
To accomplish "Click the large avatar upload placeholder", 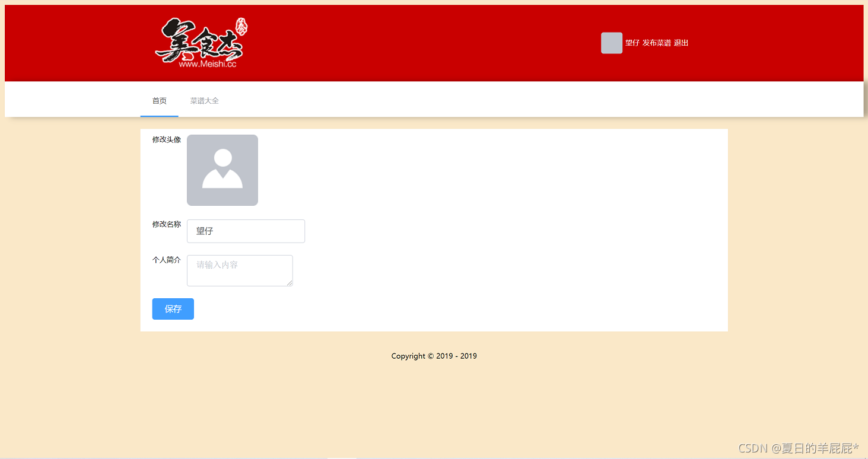I will pyautogui.click(x=222, y=170).
